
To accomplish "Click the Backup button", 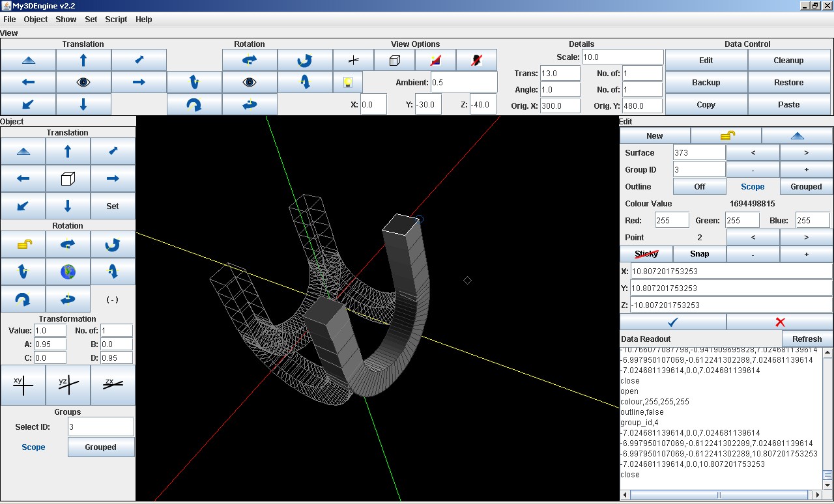I will click(706, 82).
